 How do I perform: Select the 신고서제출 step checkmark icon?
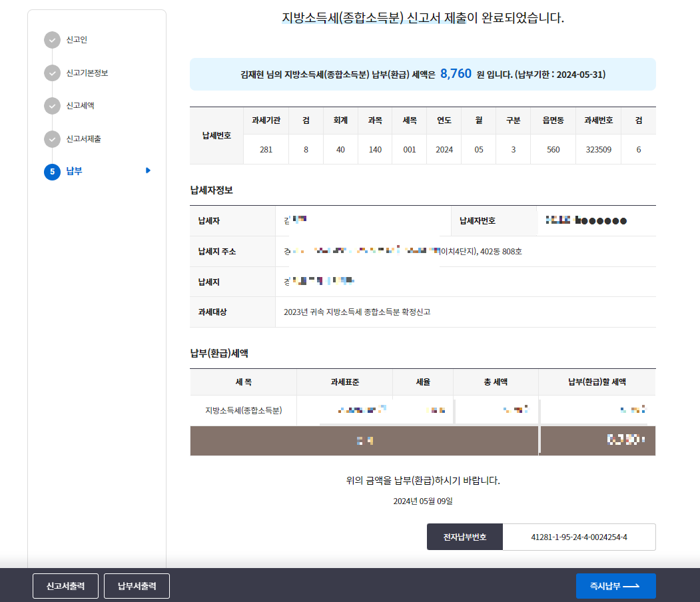tap(53, 139)
